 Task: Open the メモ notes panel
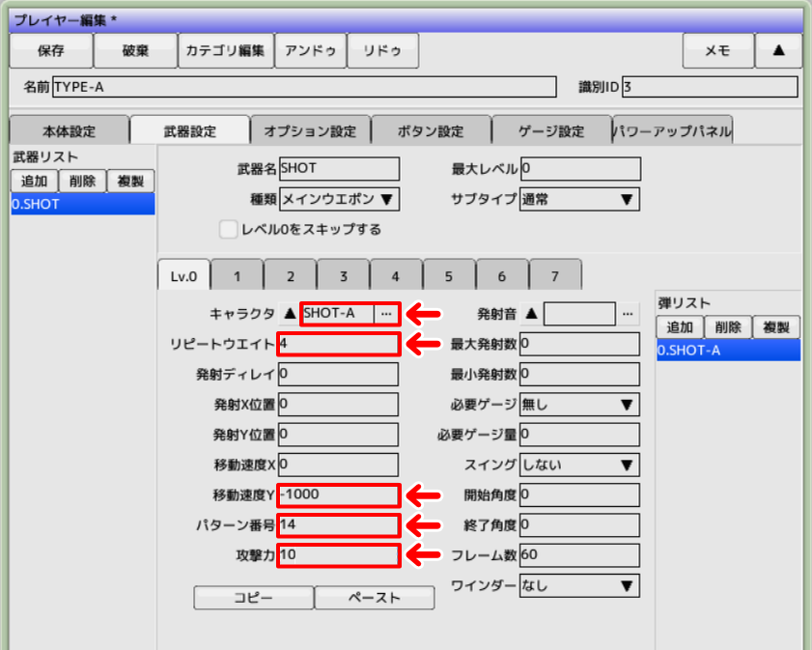(717, 50)
